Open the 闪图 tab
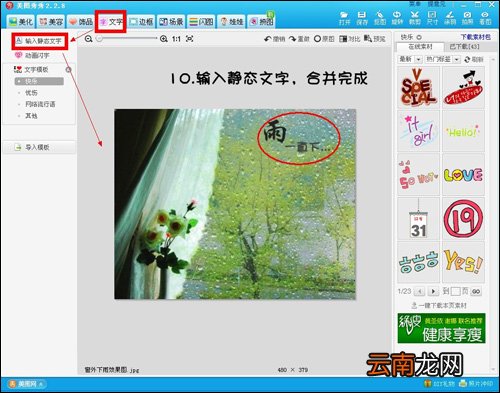 201,22
